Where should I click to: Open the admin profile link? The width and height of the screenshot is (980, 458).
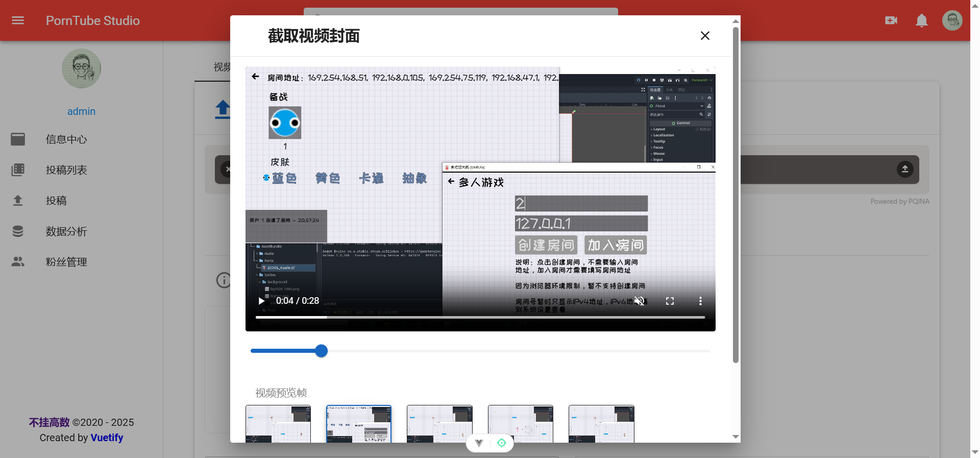[82, 111]
